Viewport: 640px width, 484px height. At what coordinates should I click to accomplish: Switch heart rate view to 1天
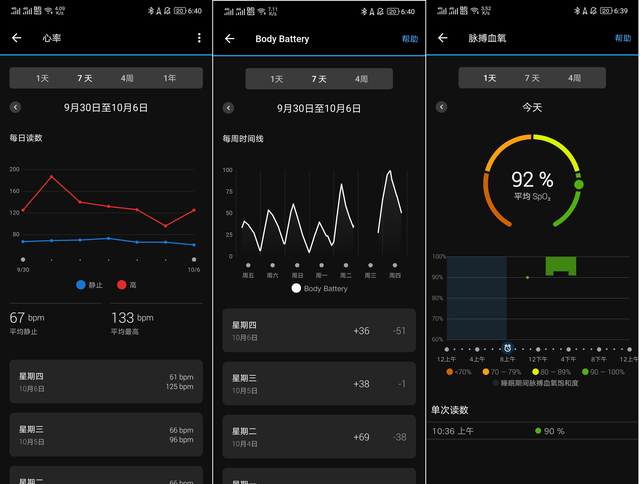tap(42, 78)
